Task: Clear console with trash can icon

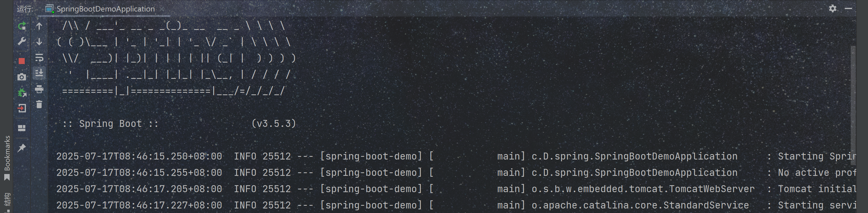Action: click(x=39, y=104)
